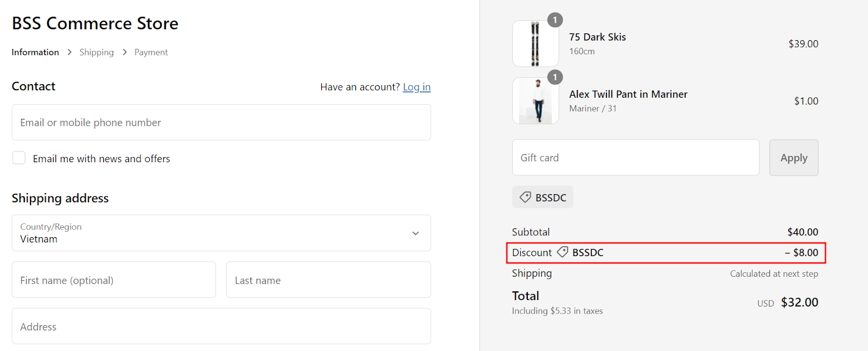Click the Country/Region dropdown arrow
Image resolution: width=868 pixels, height=351 pixels.
416,233
